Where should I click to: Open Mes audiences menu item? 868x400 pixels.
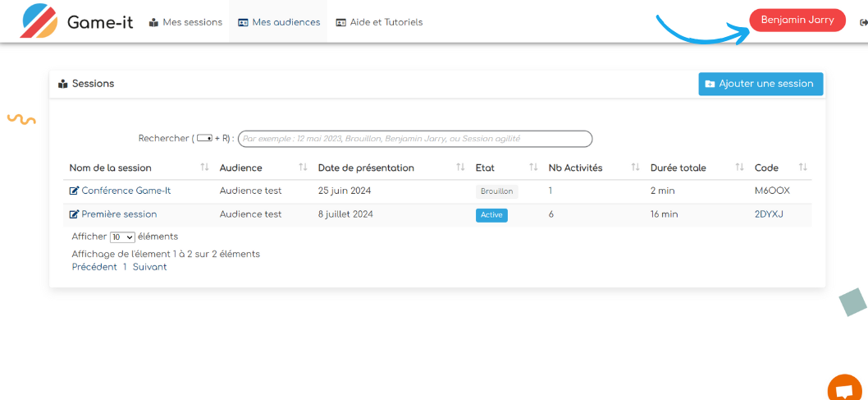click(278, 22)
